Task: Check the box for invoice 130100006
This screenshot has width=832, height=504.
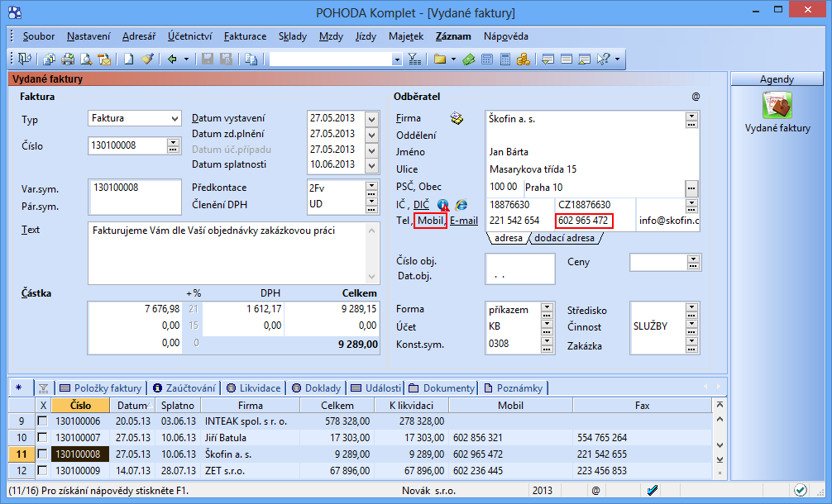Action: click(x=42, y=421)
